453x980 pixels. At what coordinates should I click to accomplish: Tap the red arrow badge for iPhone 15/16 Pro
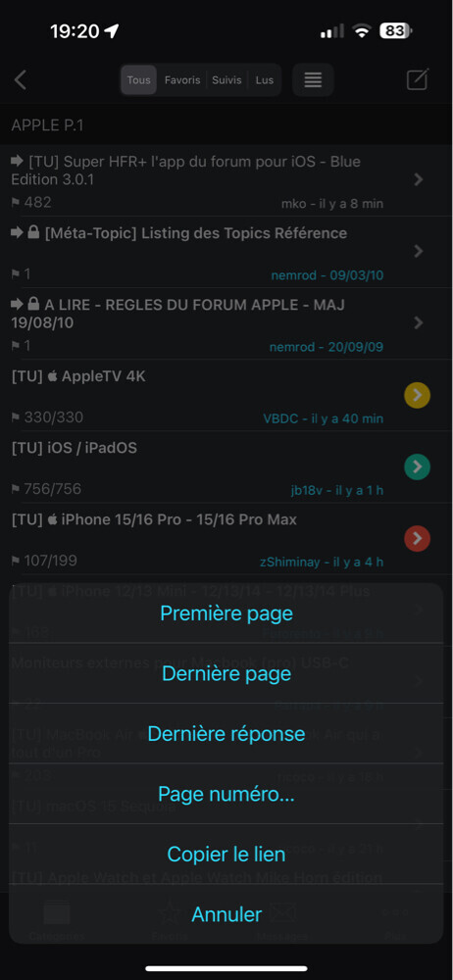pos(418,538)
